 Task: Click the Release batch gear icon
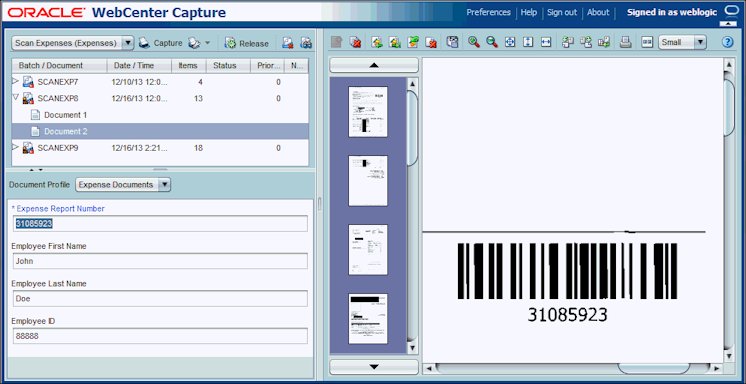coord(230,43)
